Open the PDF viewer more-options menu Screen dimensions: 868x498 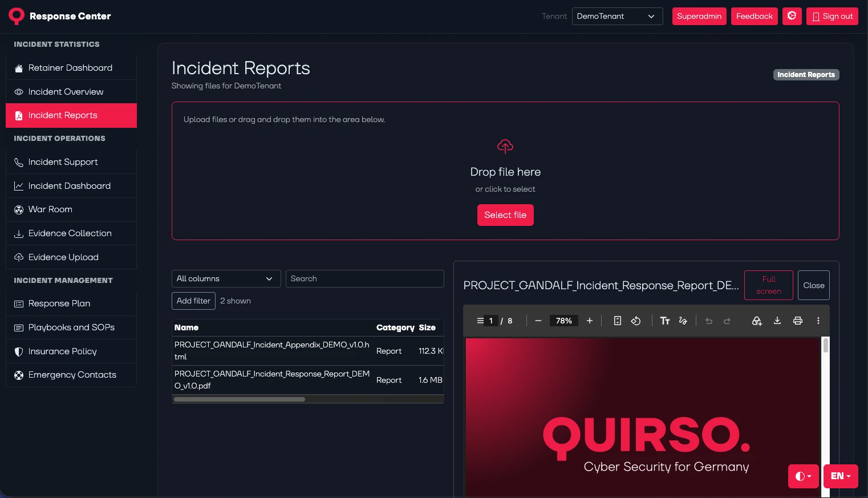click(x=818, y=321)
